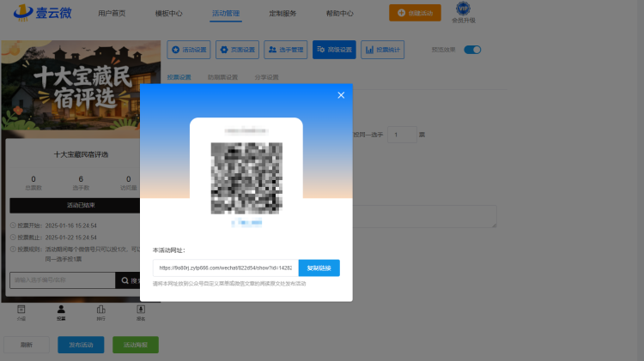Toggle the 预览效果 switch
Viewport: 644px width, 361px height.
click(x=472, y=50)
